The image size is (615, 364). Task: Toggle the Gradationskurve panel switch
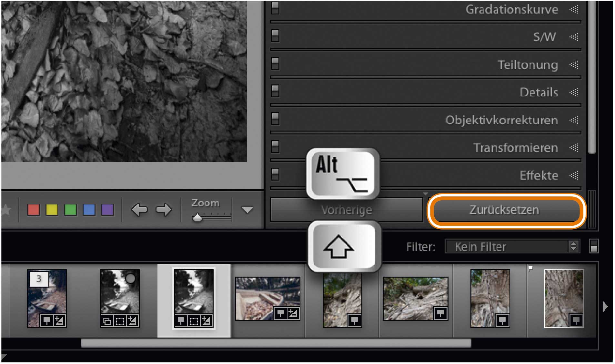[x=275, y=9]
